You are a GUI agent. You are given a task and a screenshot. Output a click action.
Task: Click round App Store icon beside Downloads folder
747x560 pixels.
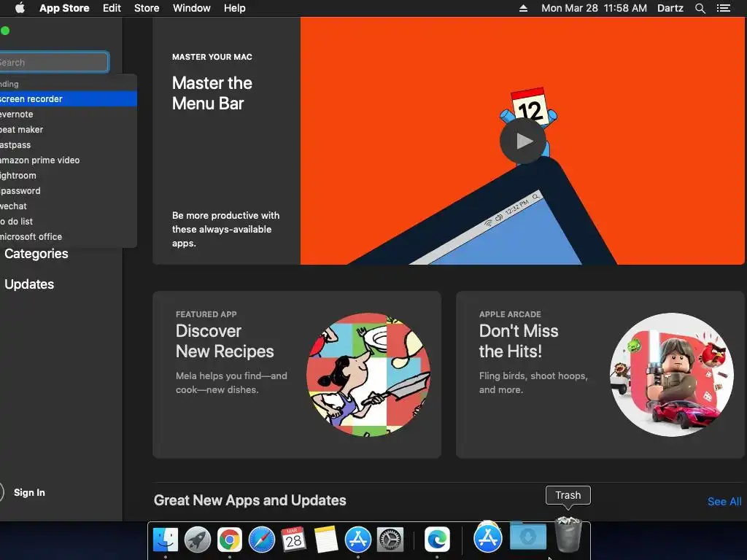[488, 537]
